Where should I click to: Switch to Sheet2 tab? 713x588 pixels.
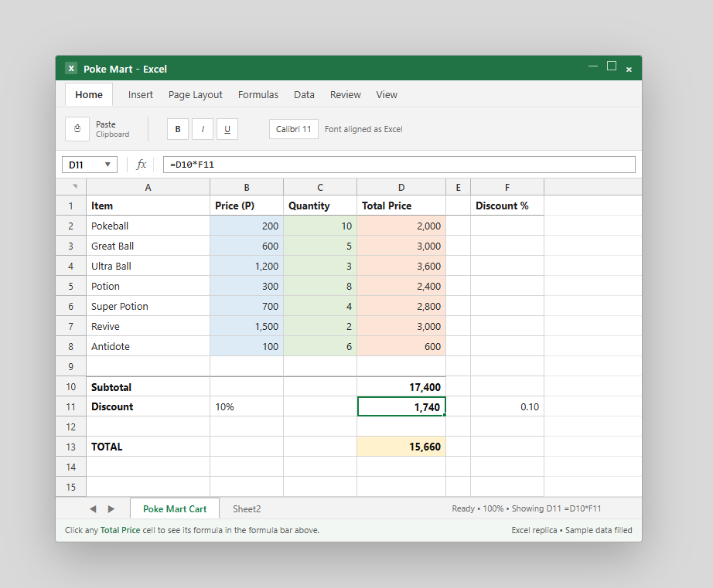point(247,509)
